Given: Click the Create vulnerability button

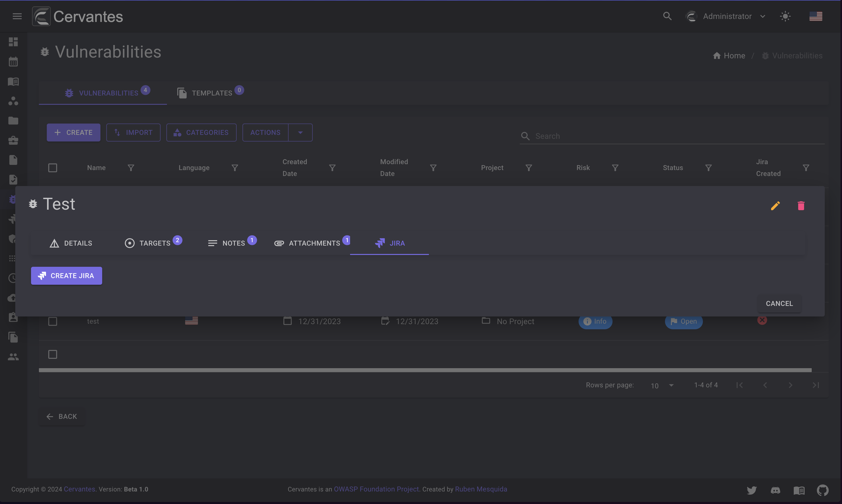Looking at the screenshot, I should 73,132.
